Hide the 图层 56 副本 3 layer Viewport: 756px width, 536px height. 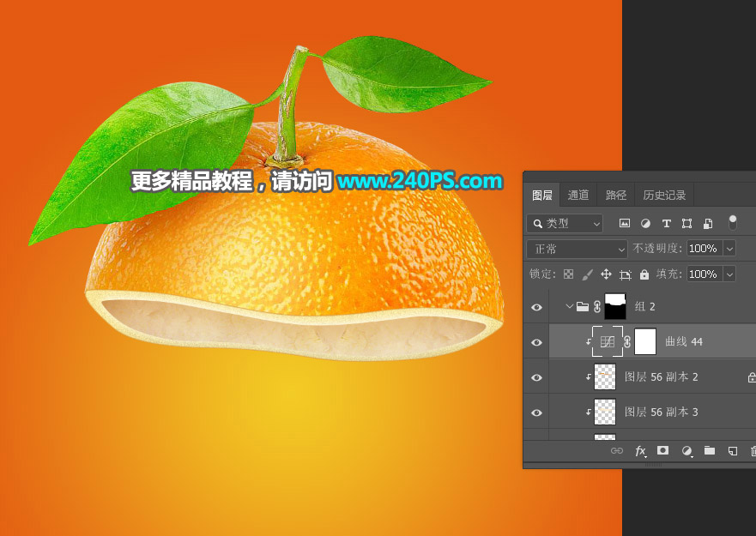pos(536,413)
